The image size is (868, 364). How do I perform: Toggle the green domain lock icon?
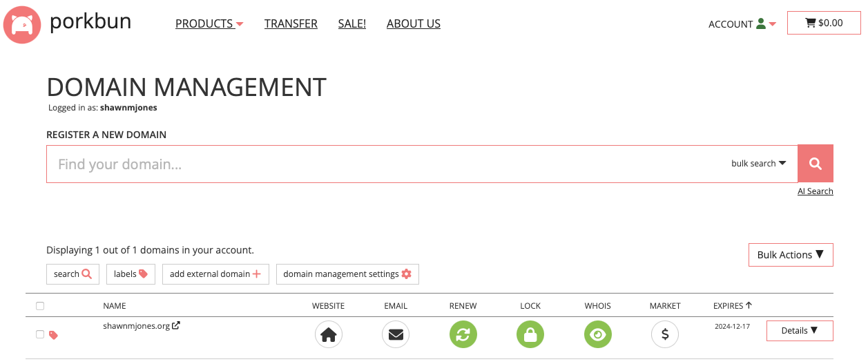530,335
